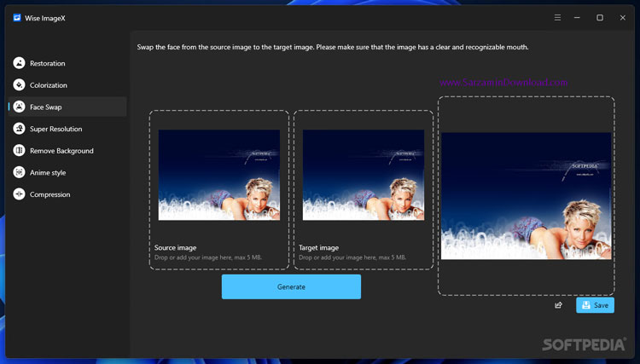Click the Face Swap sidebar icon

click(x=19, y=107)
